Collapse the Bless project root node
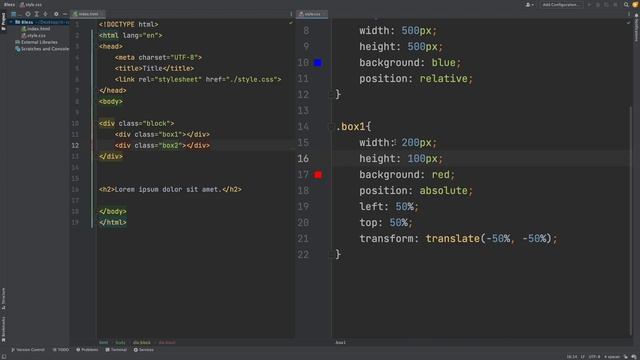The width and height of the screenshot is (640, 360). click(11, 22)
